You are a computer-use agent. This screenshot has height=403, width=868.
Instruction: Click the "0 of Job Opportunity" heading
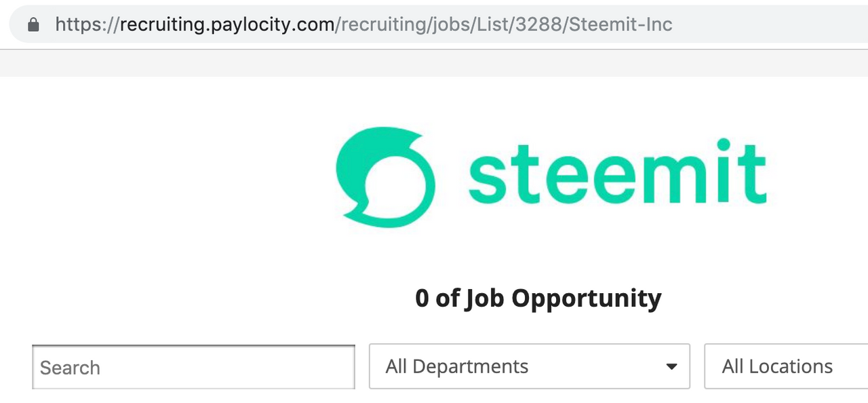[x=538, y=299]
